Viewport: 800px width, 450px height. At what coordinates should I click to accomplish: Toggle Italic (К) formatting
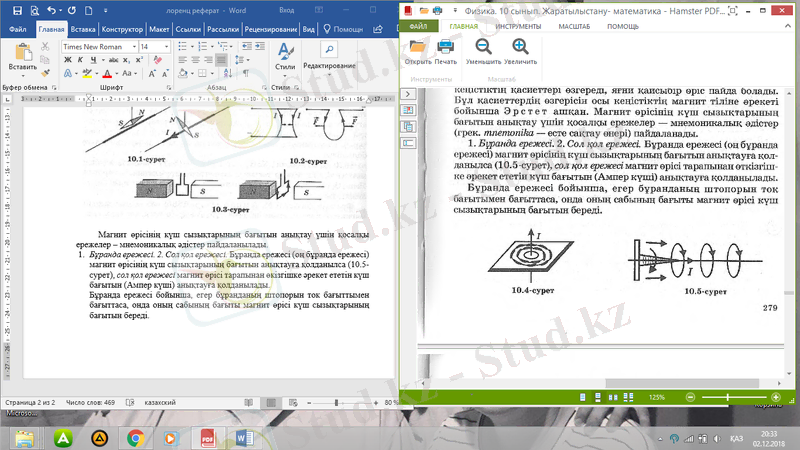click(x=80, y=61)
